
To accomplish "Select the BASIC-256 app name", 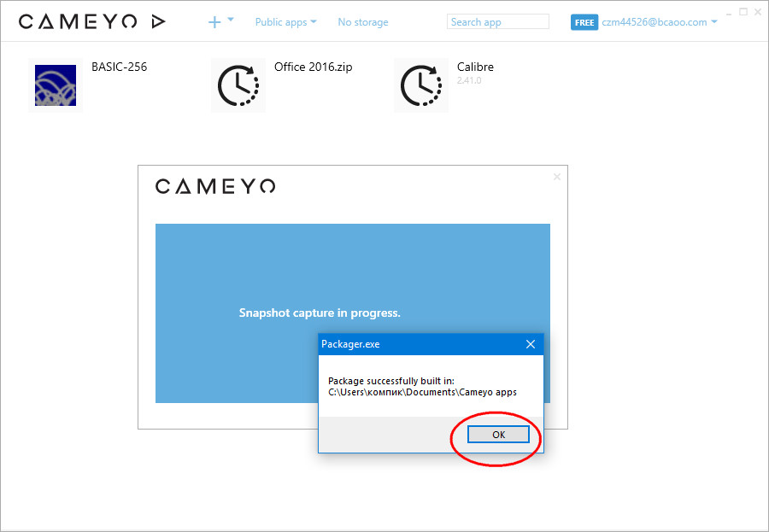I will point(119,67).
